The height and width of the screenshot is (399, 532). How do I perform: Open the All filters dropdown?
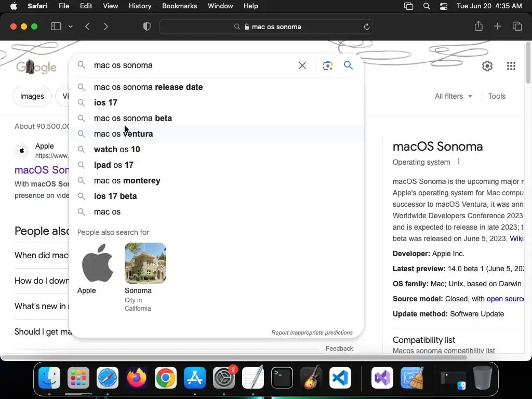(453, 96)
